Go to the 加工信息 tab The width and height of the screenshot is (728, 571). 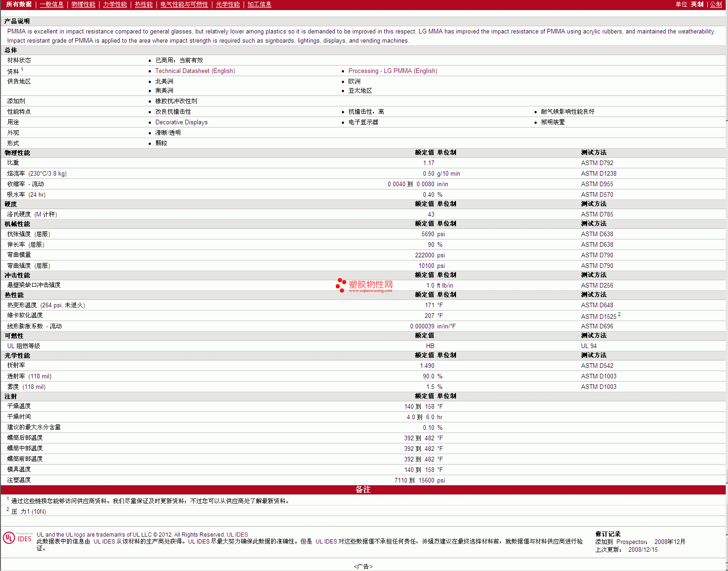pyautogui.click(x=260, y=5)
